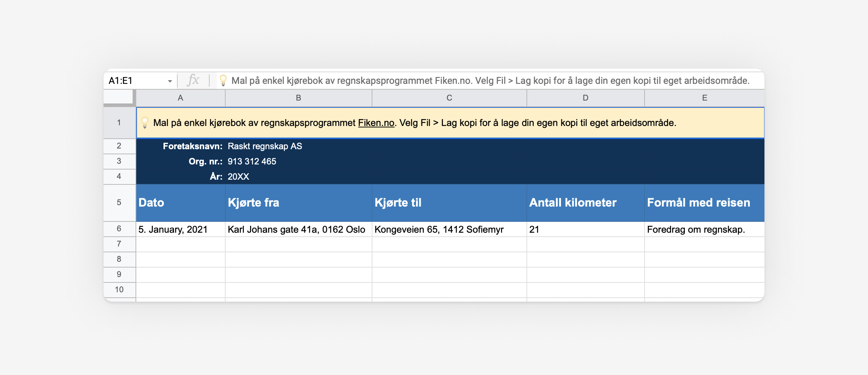Click the lightbulb icon in cell A1
The width and height of the screenshot is (868, 375).
tap(145, 123)
